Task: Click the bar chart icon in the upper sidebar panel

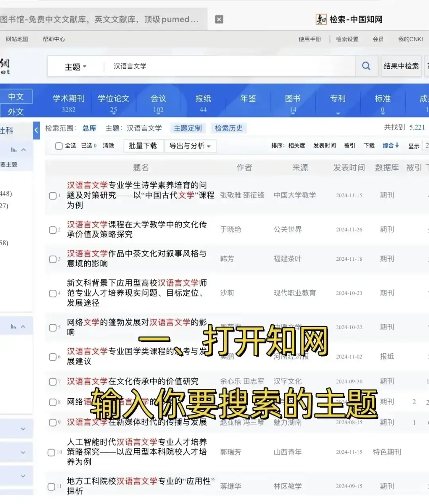Action: click(14, 150)
